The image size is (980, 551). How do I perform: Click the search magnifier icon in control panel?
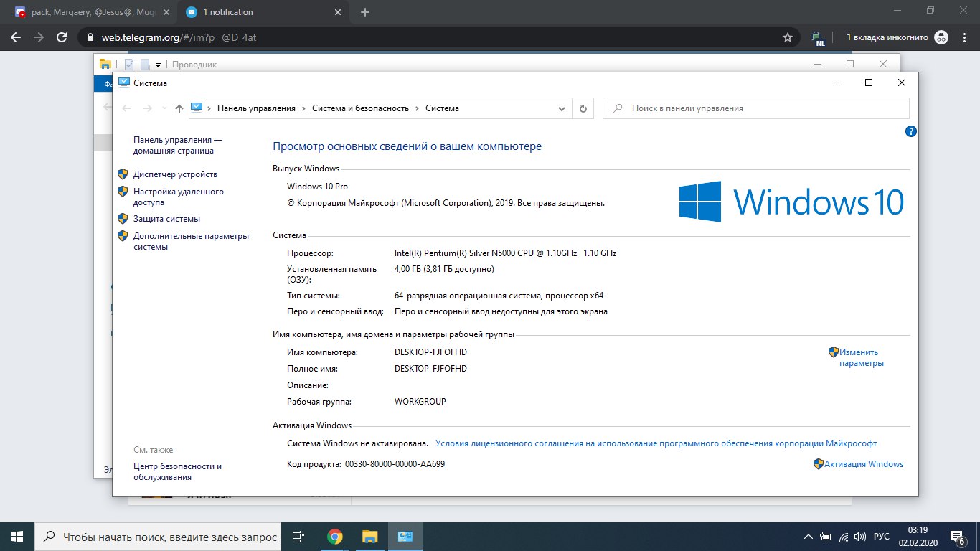point(618,108)
